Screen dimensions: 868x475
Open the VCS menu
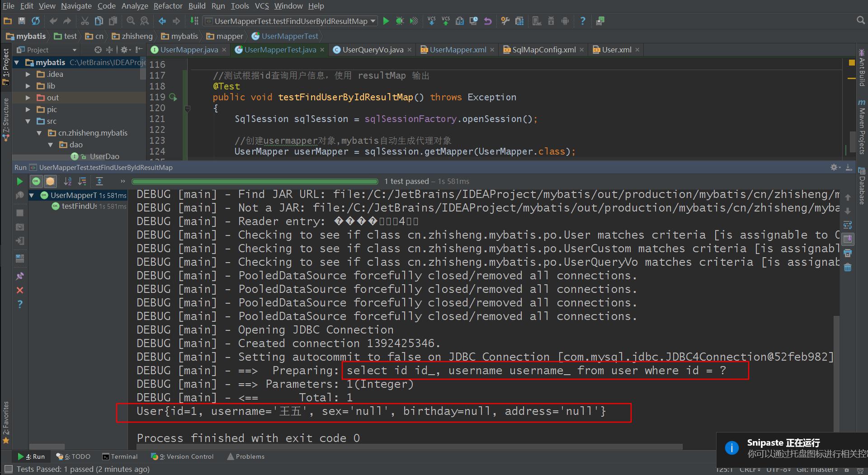point(262,6)
